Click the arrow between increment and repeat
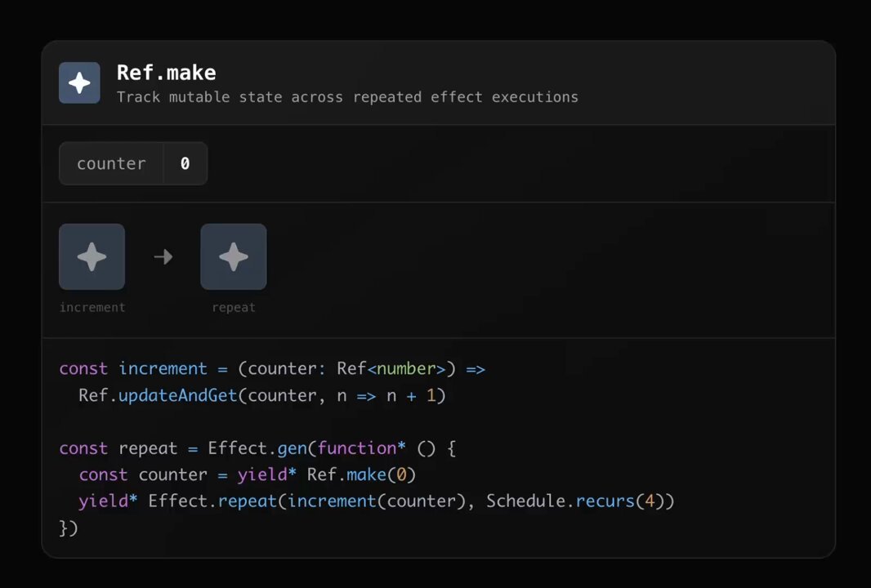The width and height of the screenshot is (871, 588). pyautogui.click(x=163, y=256)
